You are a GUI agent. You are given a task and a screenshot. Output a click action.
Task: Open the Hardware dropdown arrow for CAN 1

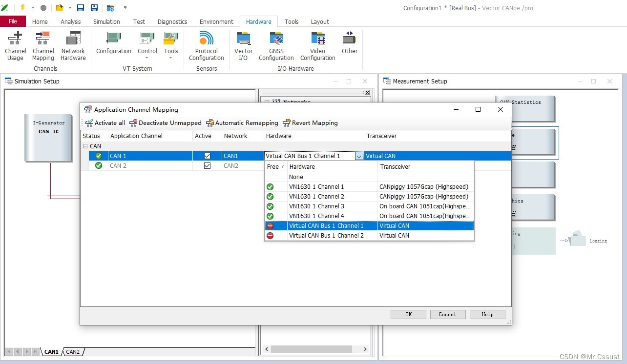click(359, 156)
